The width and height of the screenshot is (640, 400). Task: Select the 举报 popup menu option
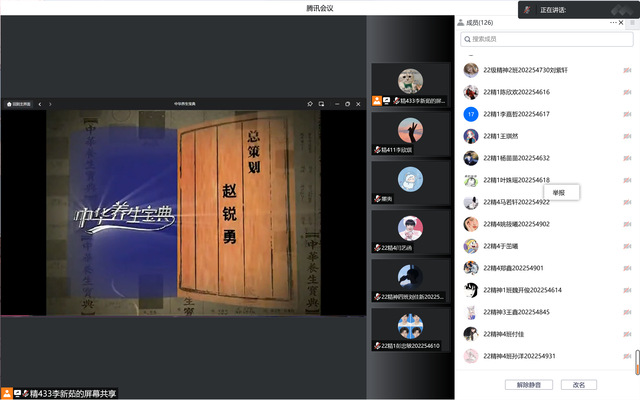(x=558, y=192)
